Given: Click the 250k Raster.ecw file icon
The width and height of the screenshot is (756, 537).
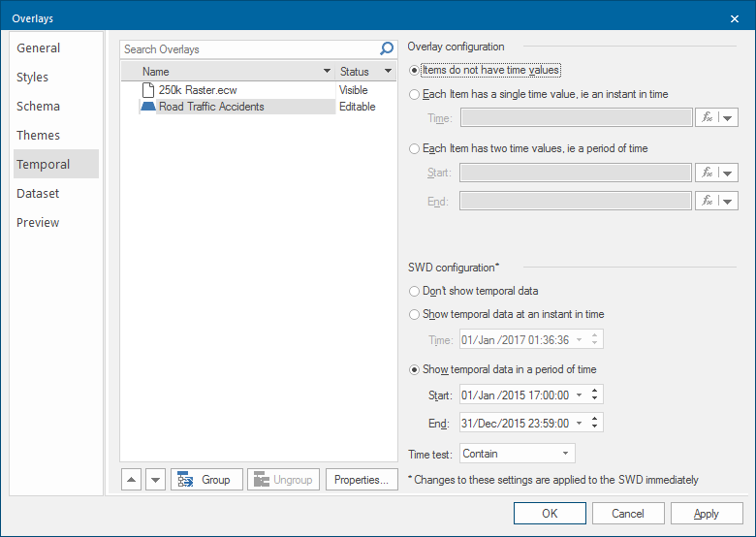Looking at the screenshot, I should [x=148, y=90].
